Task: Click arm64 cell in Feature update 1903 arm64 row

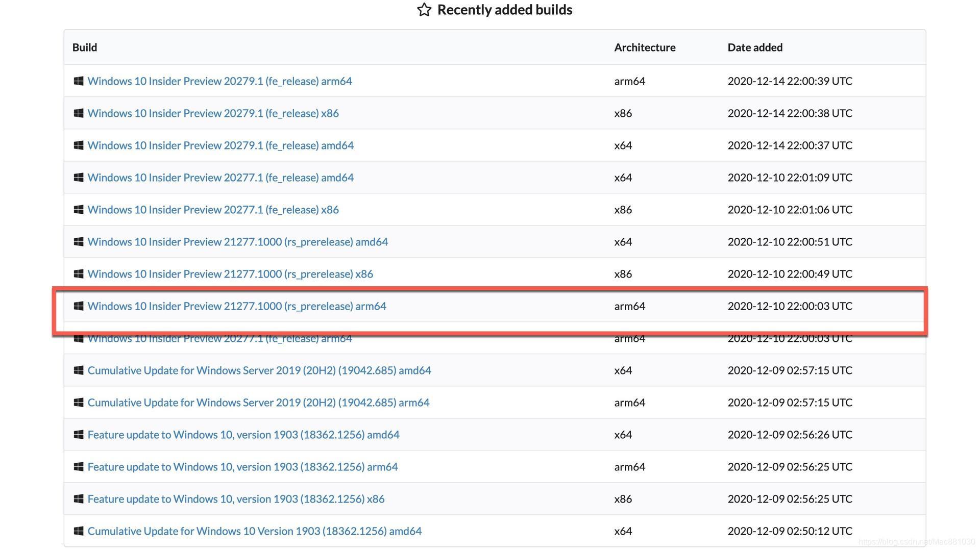Action: pos(629,467)
